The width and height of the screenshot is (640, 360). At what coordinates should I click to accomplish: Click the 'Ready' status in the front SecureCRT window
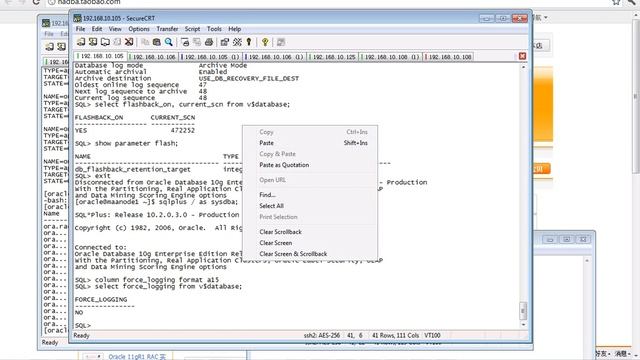(x=81, y=336)
